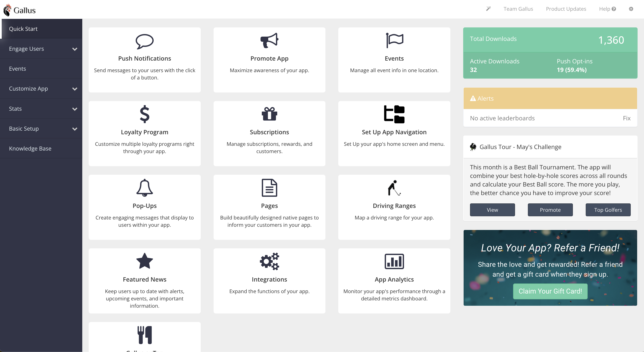Open the Promote App card title
Viewport: 644px width, 352px height.
click(x=269, y=58)
